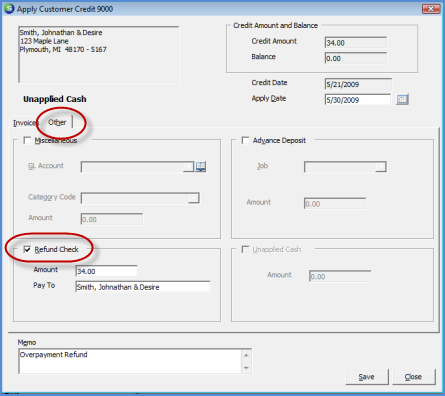Uncheck the Refund Check checkbox
Viewport: 445px width, 396px height.
click(x=27, y=249)
